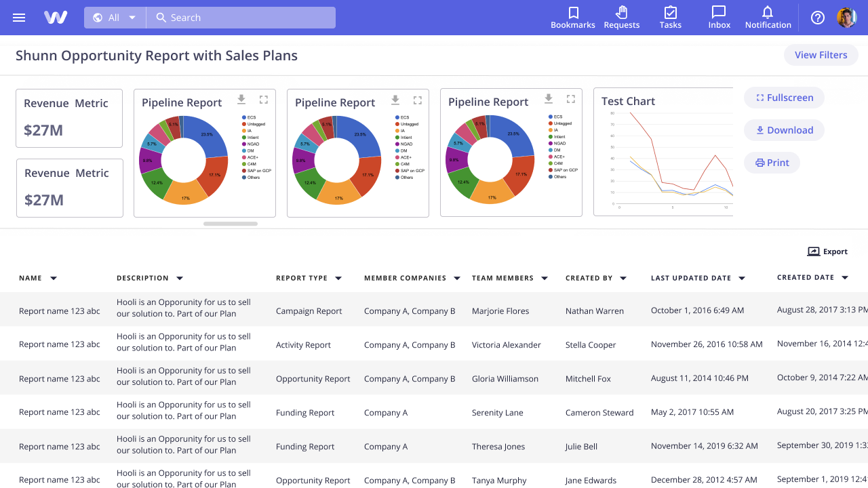Open Bookmarks from the top bar
This screenshot has height=488, width=868.
point(573,18)
